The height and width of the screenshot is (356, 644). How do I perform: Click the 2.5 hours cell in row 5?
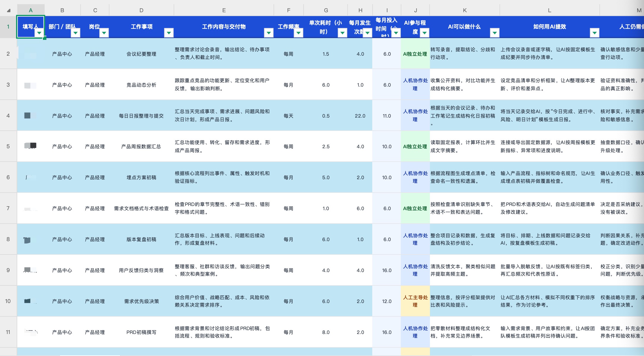click(x=326, y=146)
